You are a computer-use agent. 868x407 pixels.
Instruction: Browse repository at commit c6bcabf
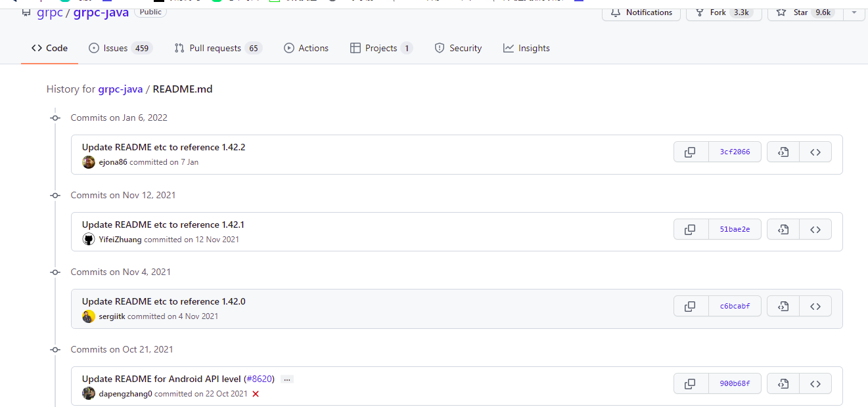click(x=815, y=307)
